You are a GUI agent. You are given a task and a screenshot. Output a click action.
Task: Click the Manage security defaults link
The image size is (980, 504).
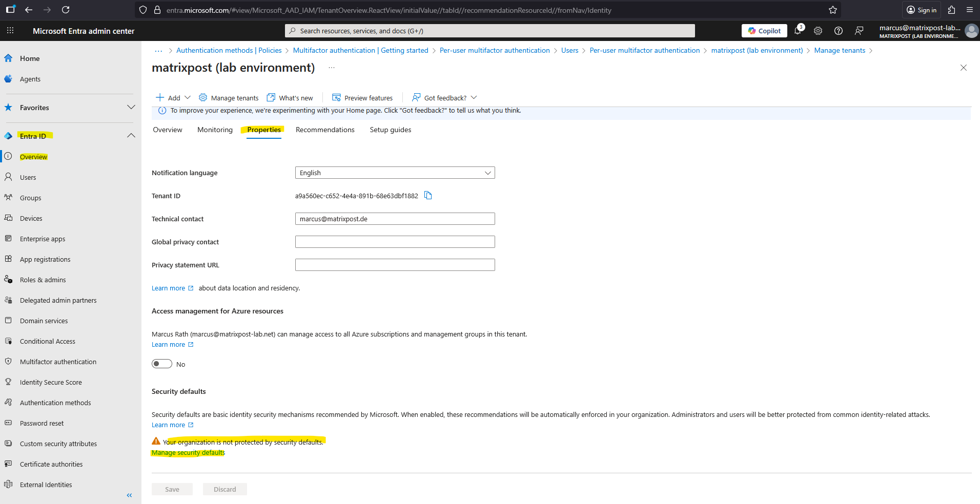pyautogui.click(x=188, y=453)
